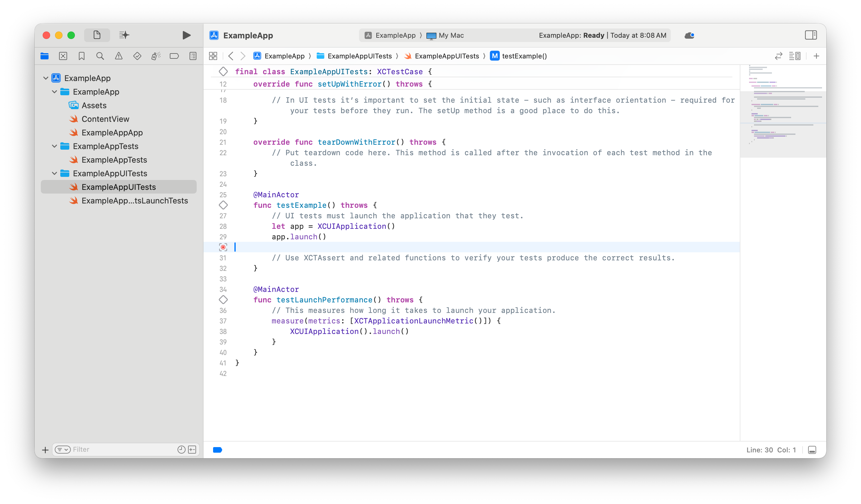Image resolution: width=861 pixels, height=504 pixels.
Task: Choose My Mac run destination
Action: 445,36
